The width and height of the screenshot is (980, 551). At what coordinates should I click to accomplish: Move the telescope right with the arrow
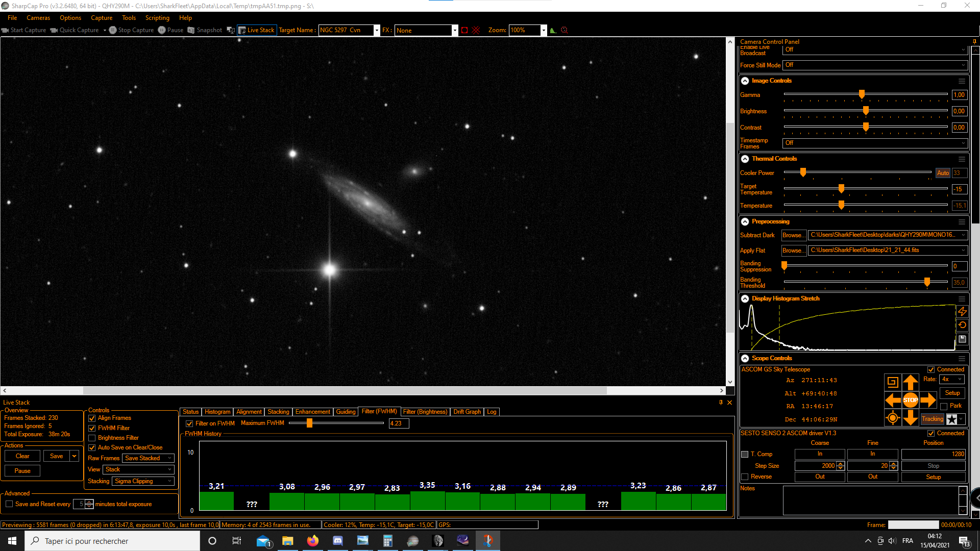928,400
